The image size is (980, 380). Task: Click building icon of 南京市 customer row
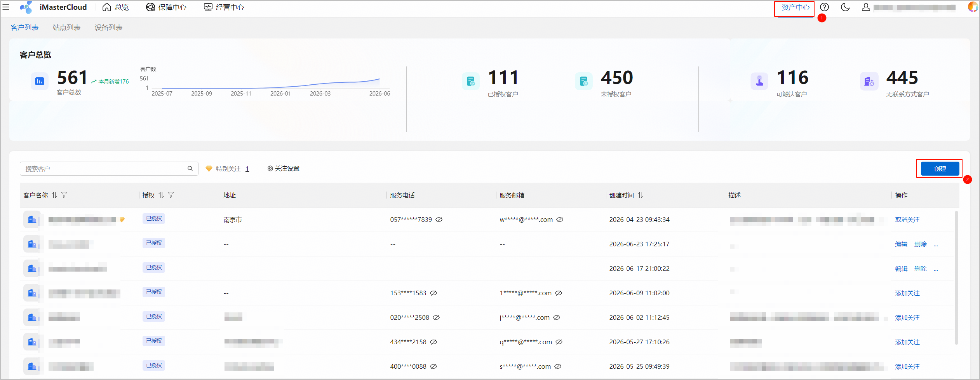coord(31,220)
